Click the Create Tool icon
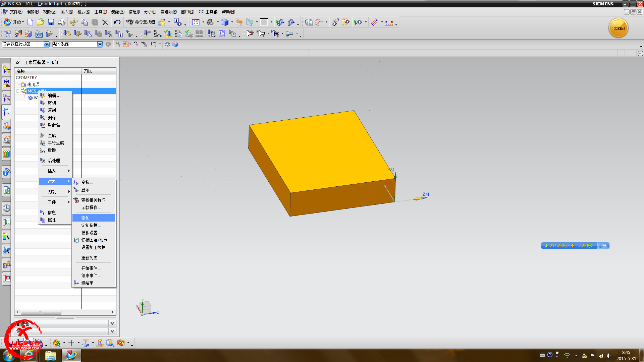Screen dimensions: 644x362 18,34
